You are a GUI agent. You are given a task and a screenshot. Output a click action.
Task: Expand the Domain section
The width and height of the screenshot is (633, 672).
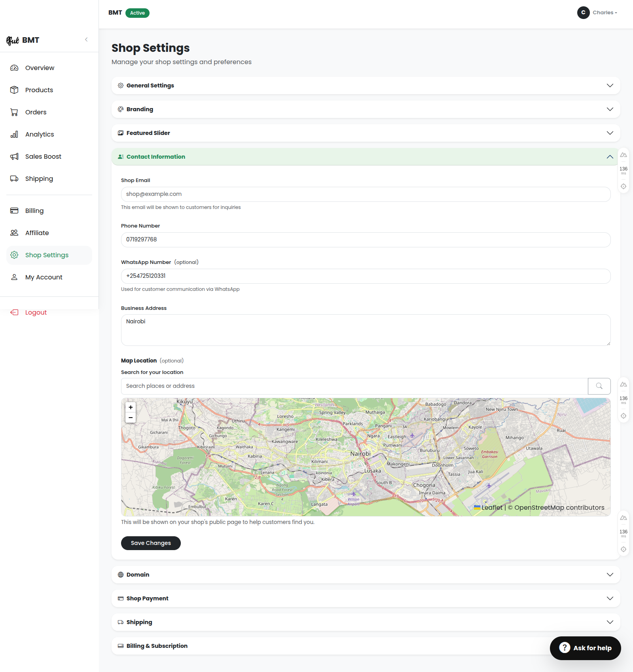pos(366,575)
